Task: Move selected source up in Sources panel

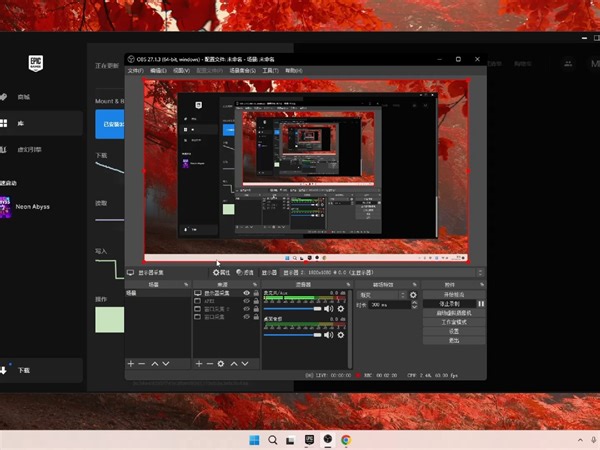Action: 234,364
